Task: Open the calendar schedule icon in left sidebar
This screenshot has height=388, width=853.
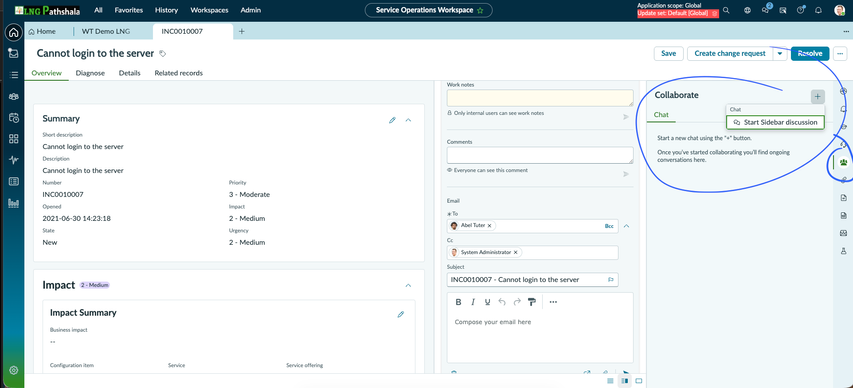Action: click(14, 118)
